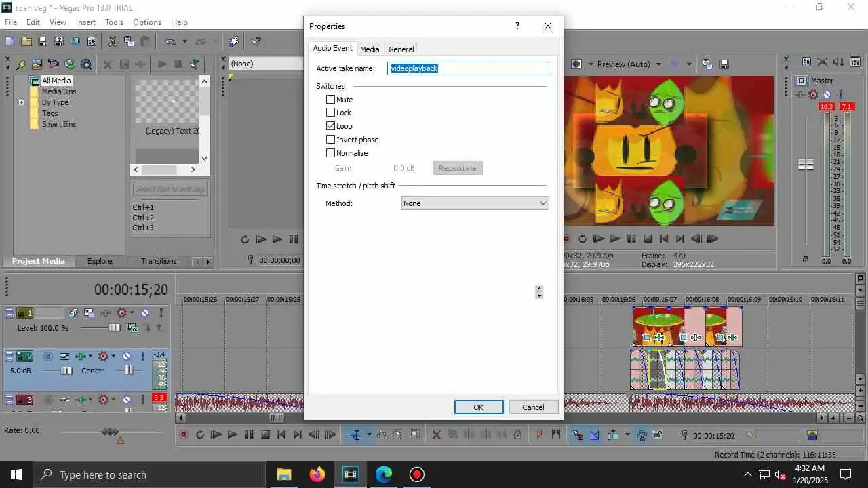This screenshot has height=488, width=868.
Task: Click the Open folder icon in toolbar
Action: coord(26,41)
